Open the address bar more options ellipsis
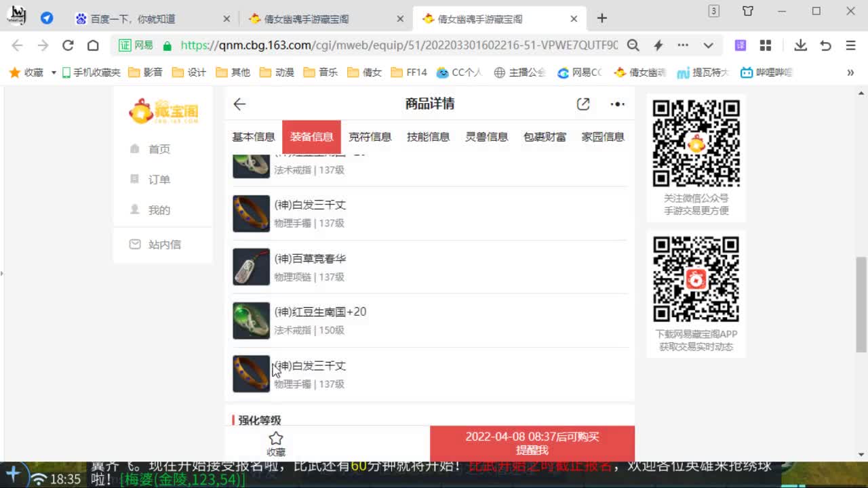This screenshot has width=868, height=488. (x=683, y=45)
